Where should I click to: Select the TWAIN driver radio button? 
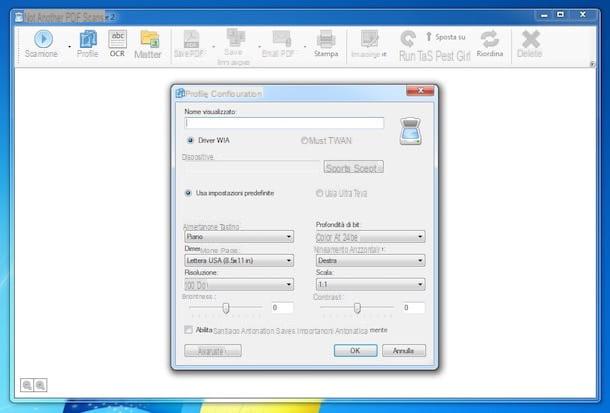[x=304, y=141]
